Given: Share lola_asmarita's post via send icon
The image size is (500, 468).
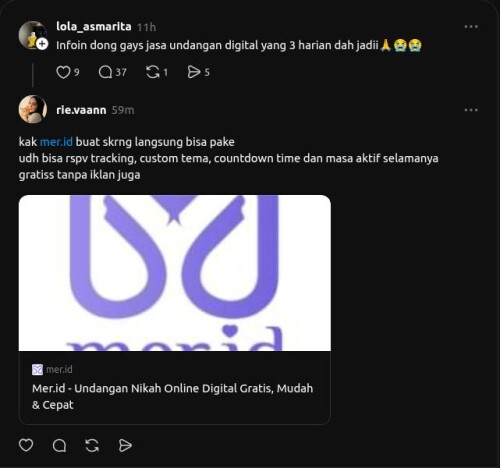Looking at the screenshot, I should (194, 72).
